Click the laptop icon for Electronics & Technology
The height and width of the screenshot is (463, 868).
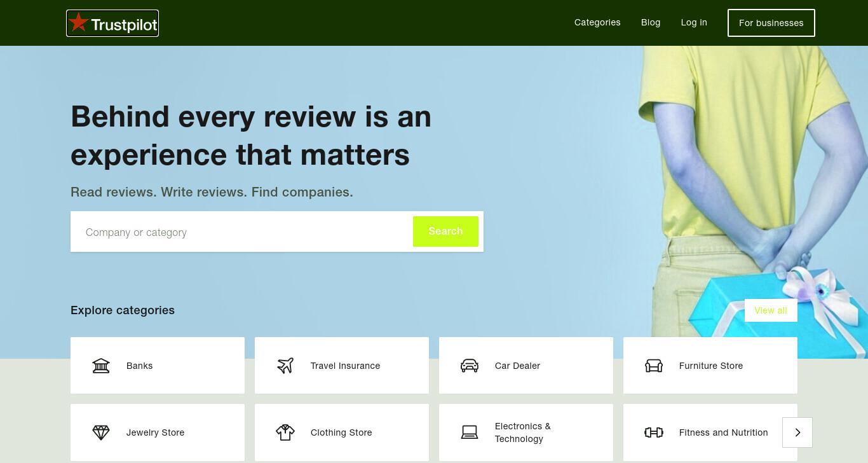[470, 432]
